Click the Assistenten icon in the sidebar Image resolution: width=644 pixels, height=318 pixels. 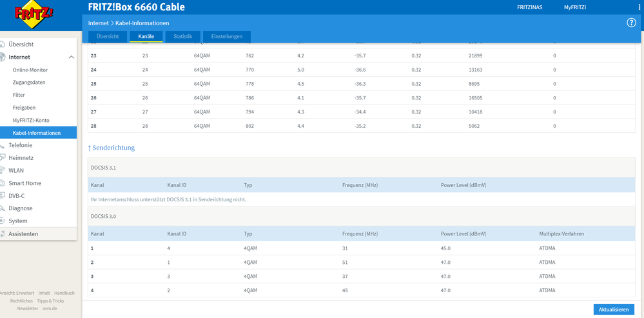[x=3, y=234]
